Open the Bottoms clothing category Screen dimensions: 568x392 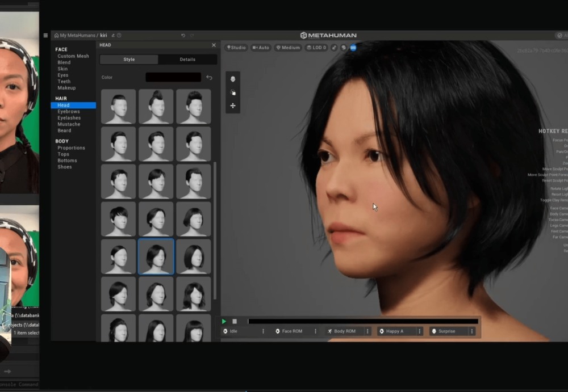point(67,161)
